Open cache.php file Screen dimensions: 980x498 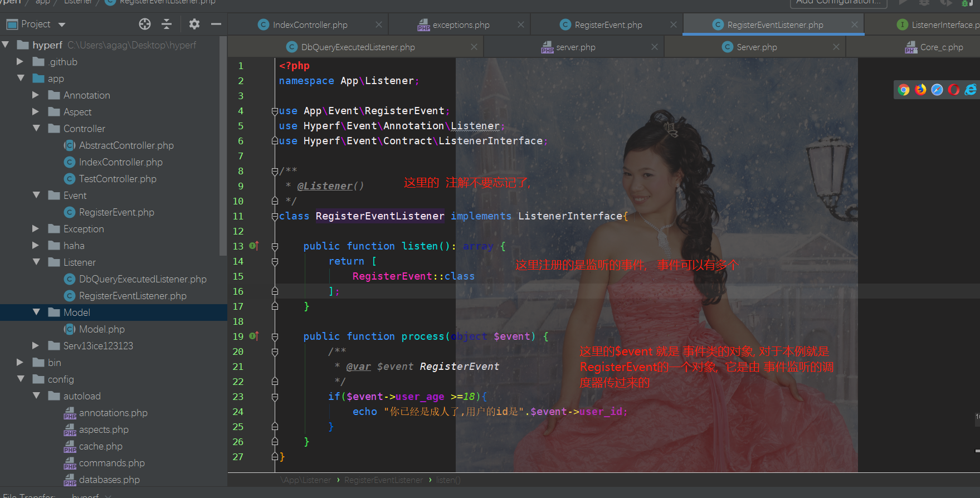click(x=100, y=446)
